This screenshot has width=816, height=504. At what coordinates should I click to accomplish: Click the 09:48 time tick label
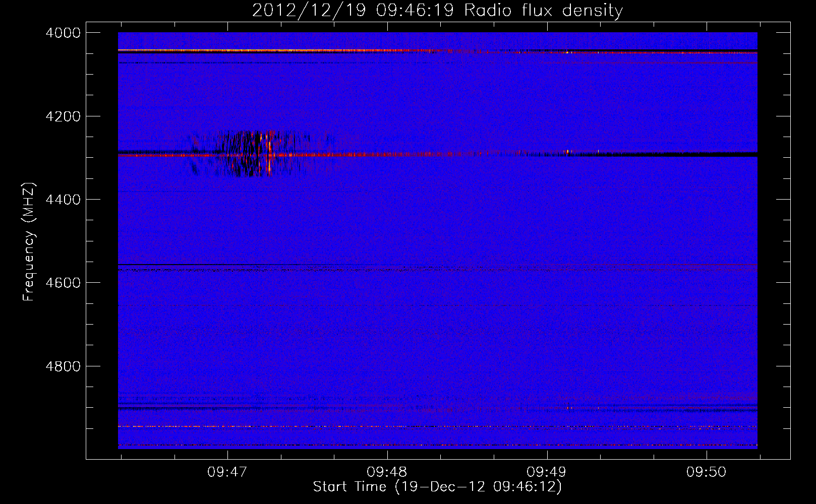(x=387, y=472)
